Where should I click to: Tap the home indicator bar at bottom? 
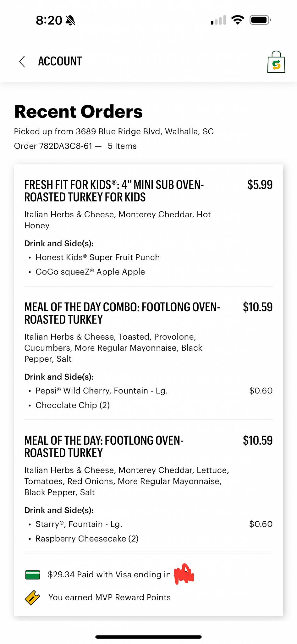(148, 637)
